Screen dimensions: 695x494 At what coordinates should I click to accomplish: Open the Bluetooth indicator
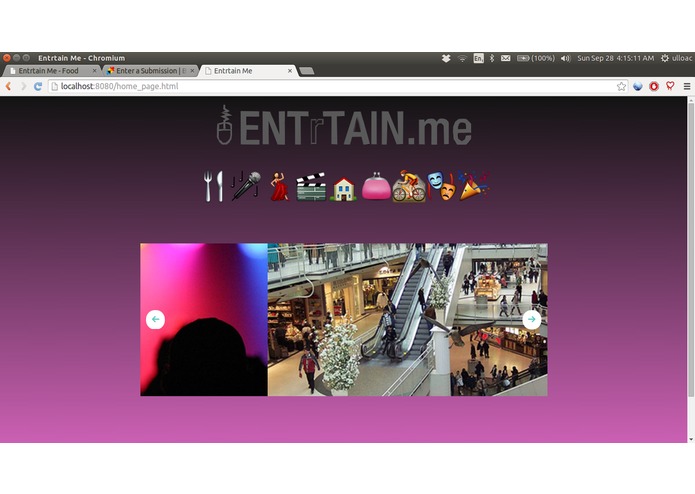pyautogui.click(x=492, y=58)
